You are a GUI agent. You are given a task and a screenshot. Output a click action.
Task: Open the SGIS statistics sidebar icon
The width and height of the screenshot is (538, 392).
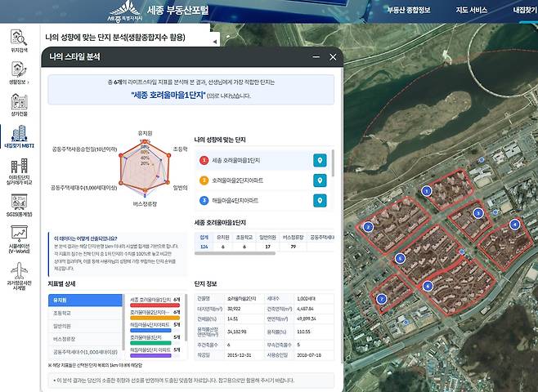pos(19,205)
